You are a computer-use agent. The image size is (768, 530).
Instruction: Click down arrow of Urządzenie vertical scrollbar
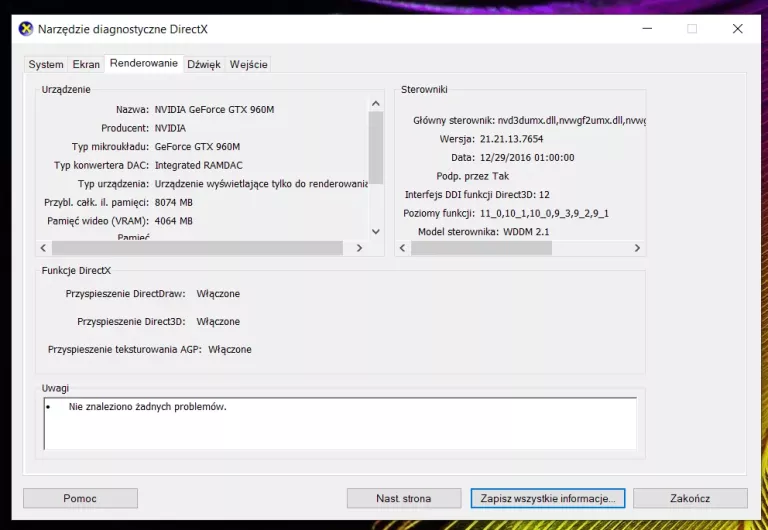376,231
